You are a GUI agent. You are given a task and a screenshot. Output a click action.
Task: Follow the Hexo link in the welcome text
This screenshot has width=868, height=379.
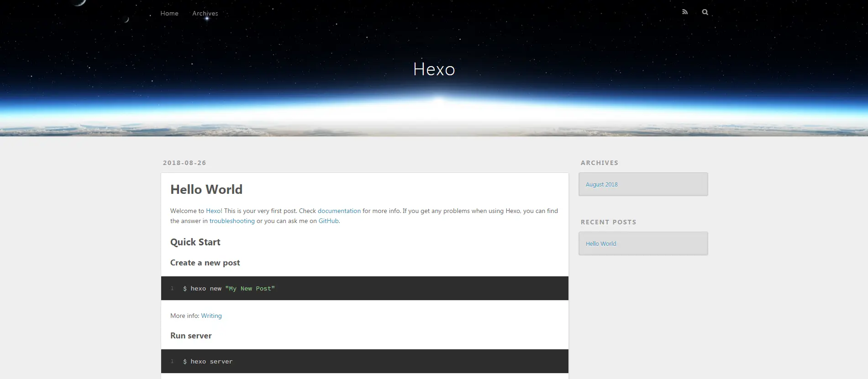tap(213, 211)
